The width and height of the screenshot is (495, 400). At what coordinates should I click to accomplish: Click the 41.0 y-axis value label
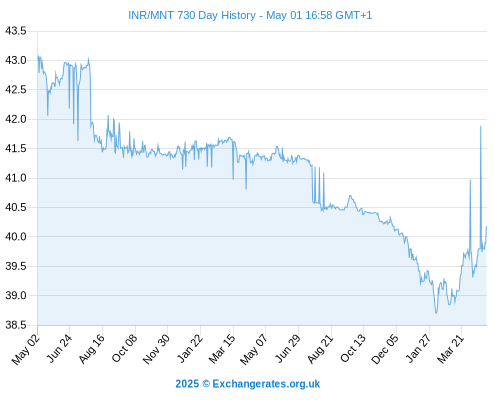15,178
